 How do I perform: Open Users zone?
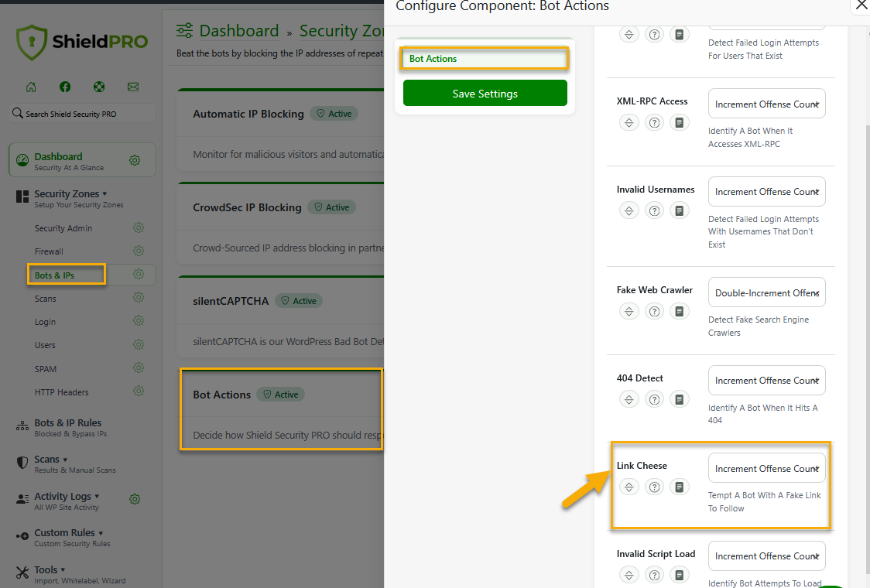(x=45, y=345)
